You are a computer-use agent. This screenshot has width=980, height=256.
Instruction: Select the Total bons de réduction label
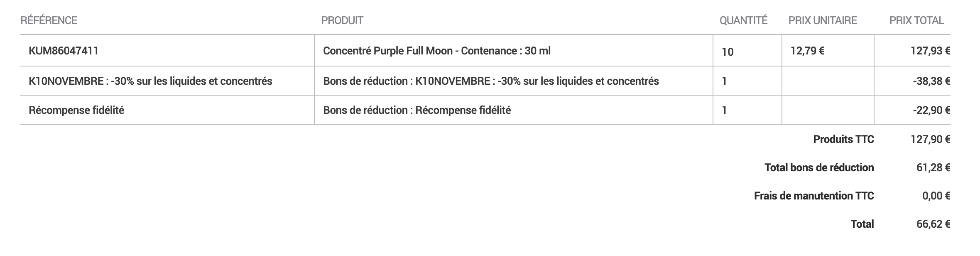[819, 167]
